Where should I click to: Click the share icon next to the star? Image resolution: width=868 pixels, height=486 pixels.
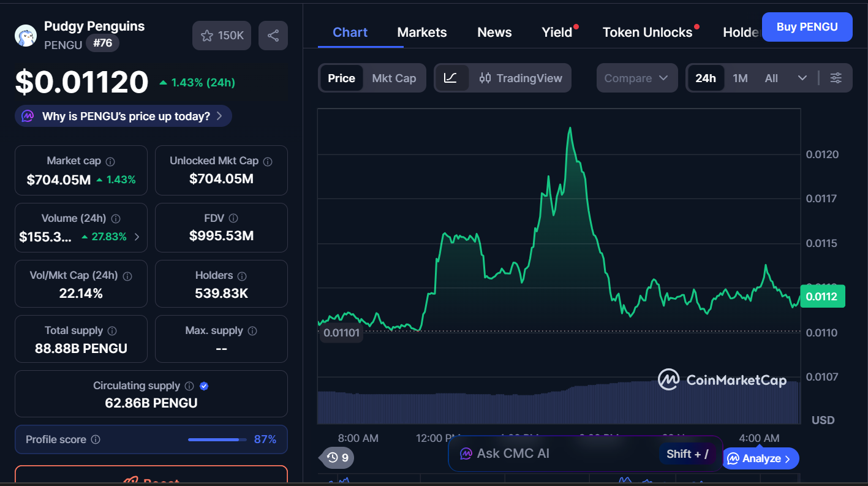tap(273, 35)
